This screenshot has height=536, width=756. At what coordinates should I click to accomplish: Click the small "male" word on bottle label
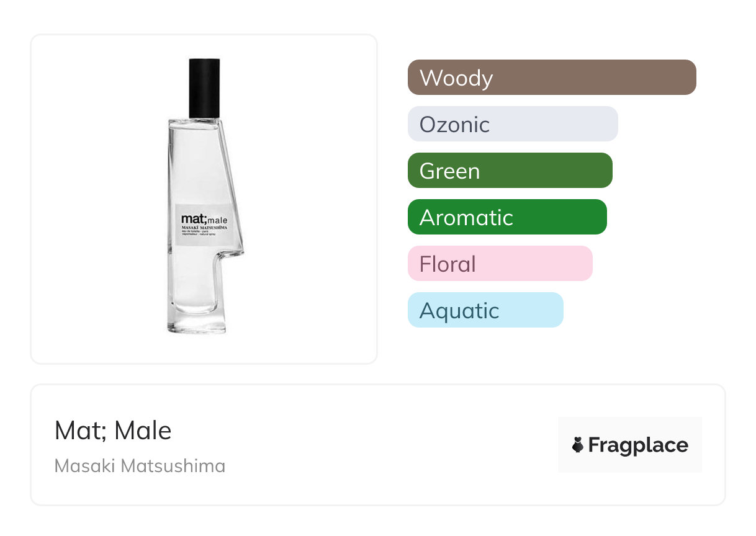pos(217,220)
